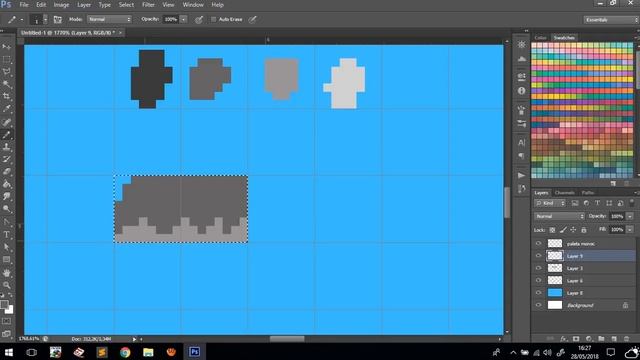
Task: Open the layer filter Kind dropdown
Action: tap(550, 203)
